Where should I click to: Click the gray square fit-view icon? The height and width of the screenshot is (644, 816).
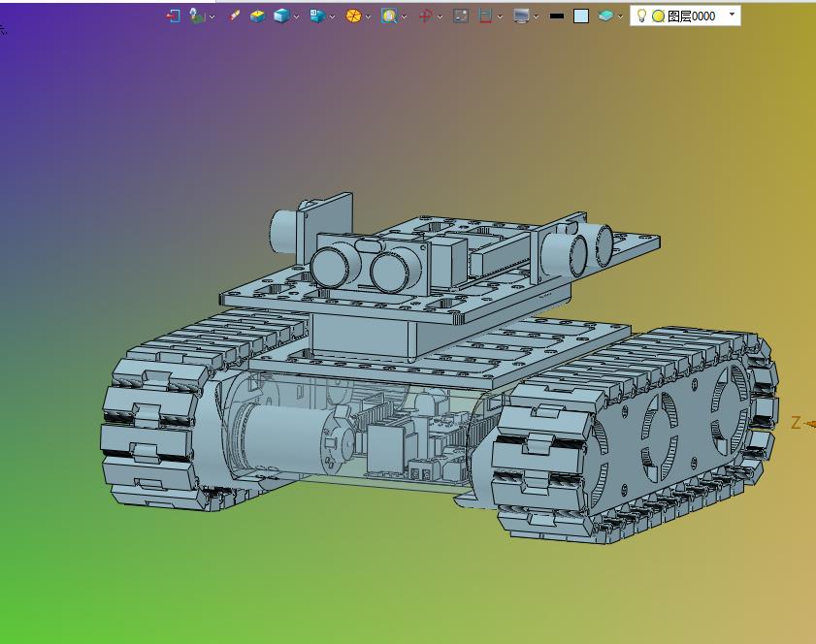[461, 16]
